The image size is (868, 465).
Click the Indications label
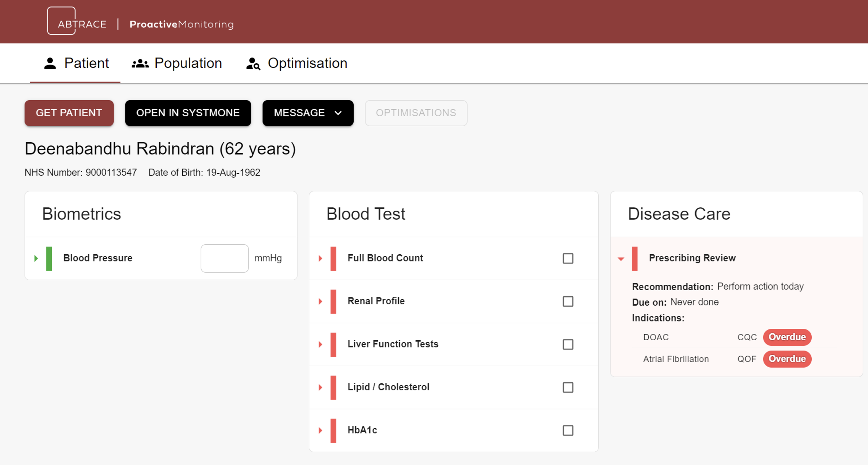click(x=658, y=318)
